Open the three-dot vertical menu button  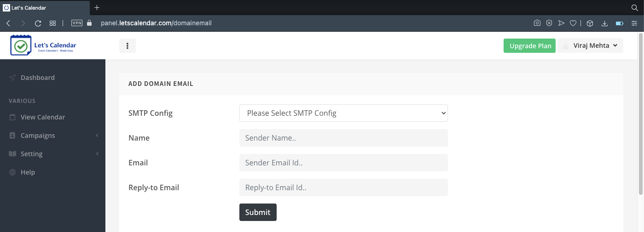(128, 46)
